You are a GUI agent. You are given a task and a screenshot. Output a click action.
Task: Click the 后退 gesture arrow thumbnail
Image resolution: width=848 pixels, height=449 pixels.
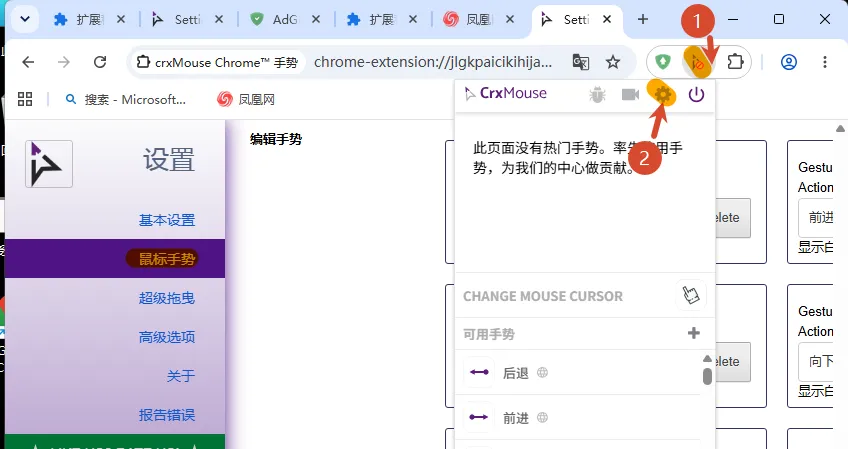tap(479, 372)
